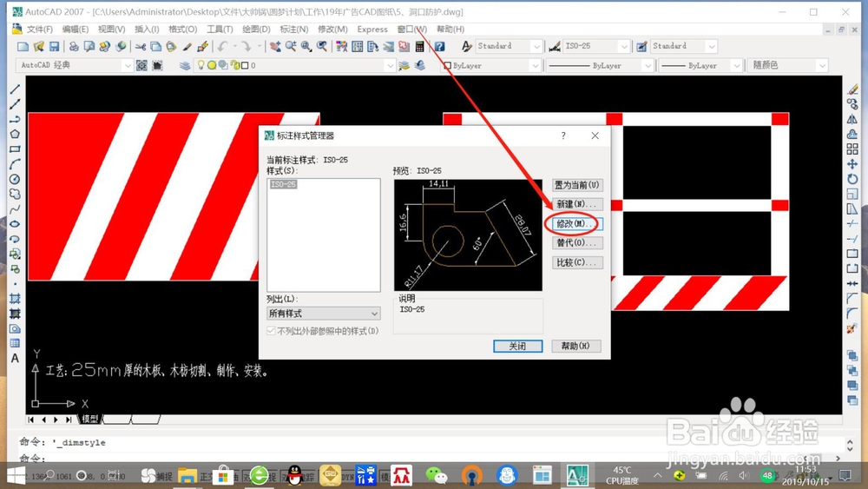Click the 关闭 button in dialog
868x489 pixels.
pyautogui.click(x=517, y=346)
